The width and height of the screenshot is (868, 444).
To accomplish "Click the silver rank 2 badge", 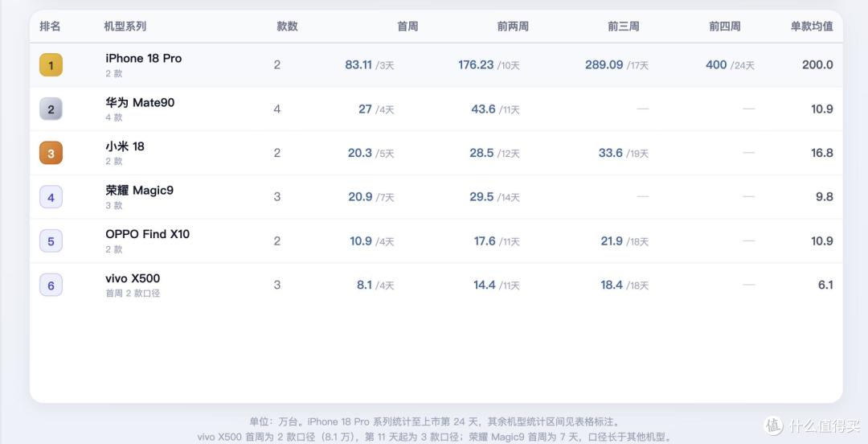I will coord(51,109).
